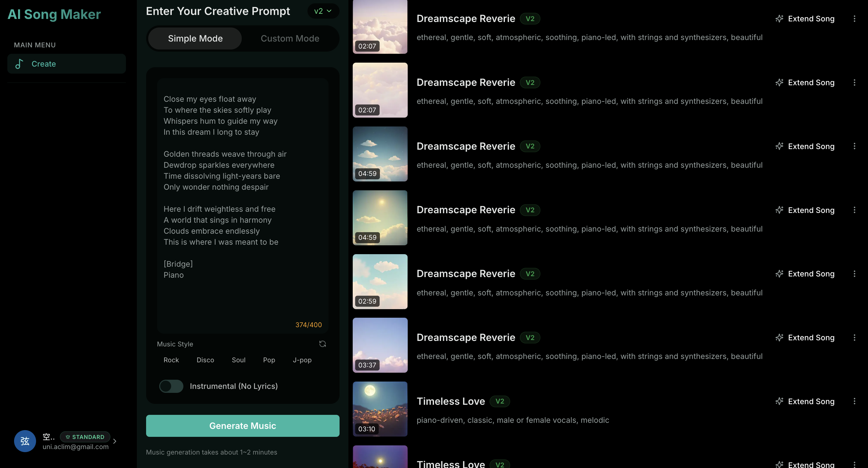Open the v2 model version dropdown
The width and height of the screenshot is (868, 468).
[323, 11]
